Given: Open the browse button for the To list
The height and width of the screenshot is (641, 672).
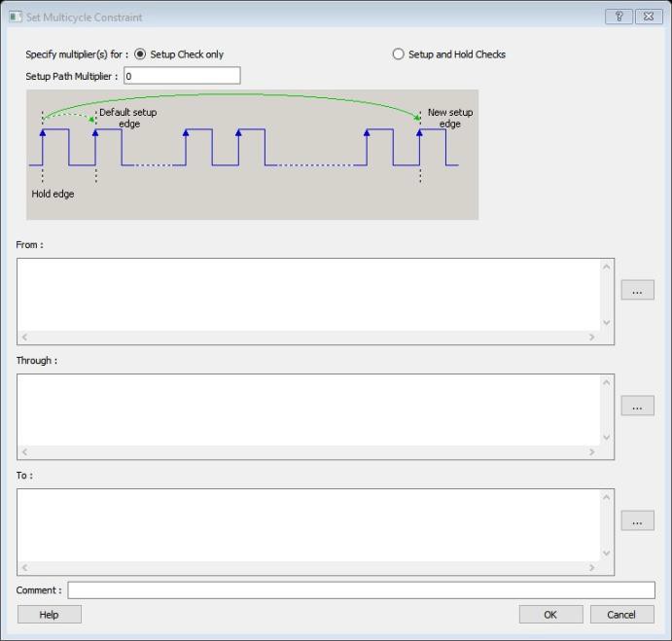Looking at the screenshot, I should coord(637,521).
